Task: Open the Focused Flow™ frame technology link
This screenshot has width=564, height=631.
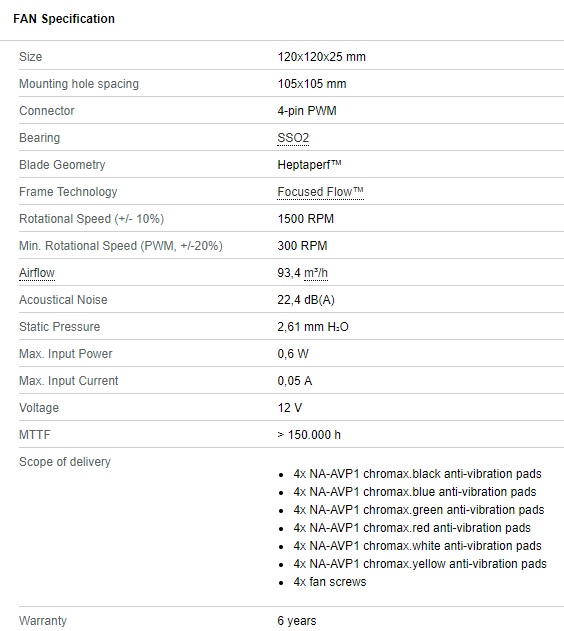Action: 320,192
